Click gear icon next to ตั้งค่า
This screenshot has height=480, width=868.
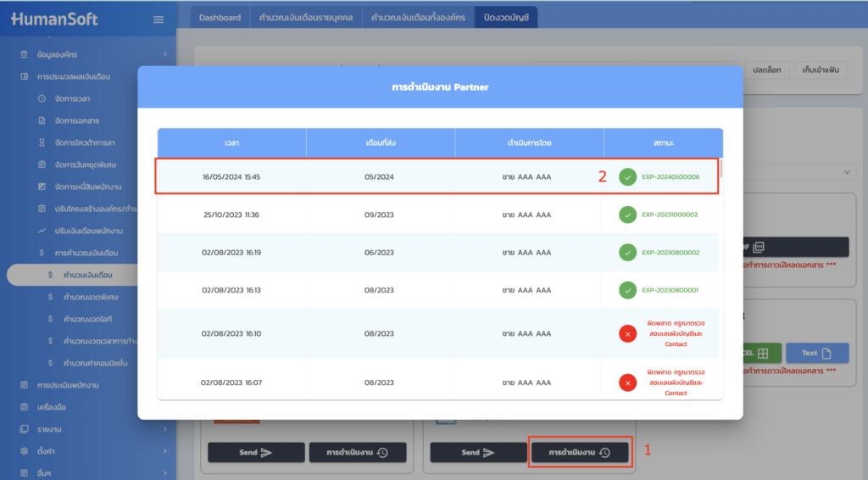(x=24, y=451)
